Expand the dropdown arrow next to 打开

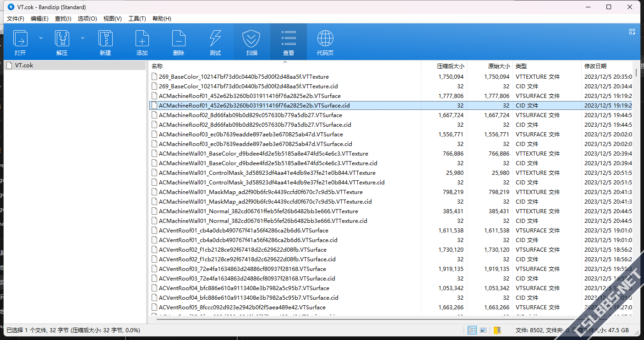(x=41, y=38)
